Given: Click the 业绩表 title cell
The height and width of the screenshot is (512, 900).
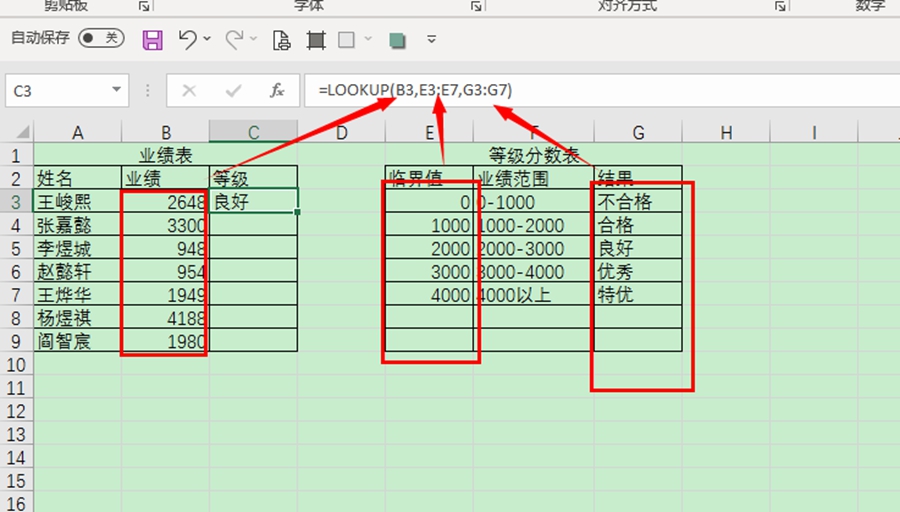Looking at the screenshot, I should tap(165, 155).
